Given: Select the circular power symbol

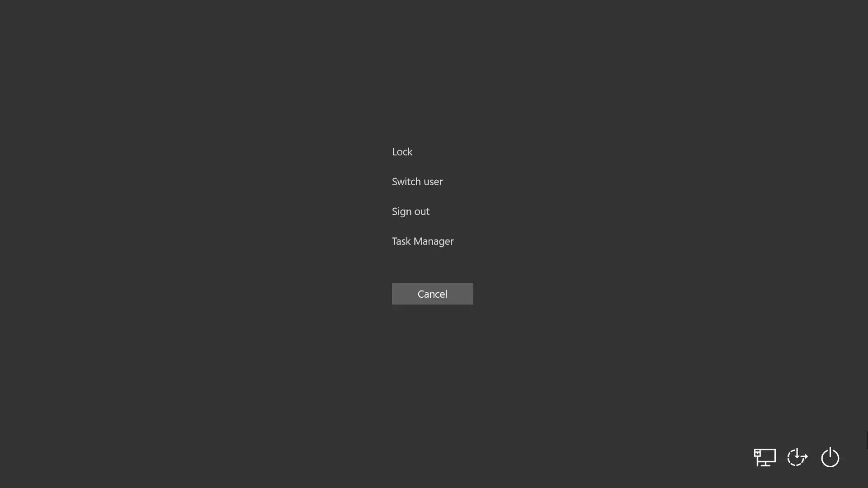Looking at the screenshot, I should [x=830, y=457].
